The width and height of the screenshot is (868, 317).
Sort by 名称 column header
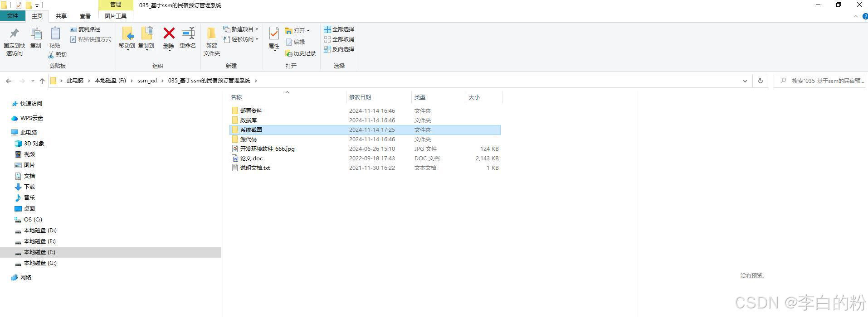[236, 97]
